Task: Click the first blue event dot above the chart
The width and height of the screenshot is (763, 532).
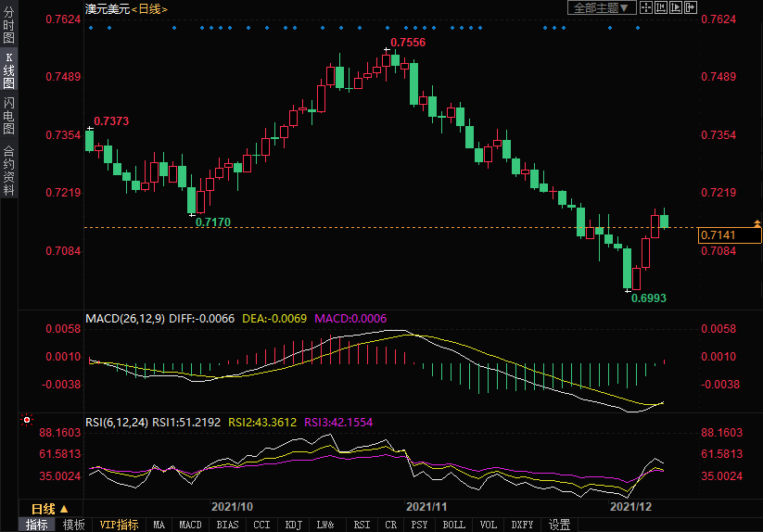Action: 91,28
